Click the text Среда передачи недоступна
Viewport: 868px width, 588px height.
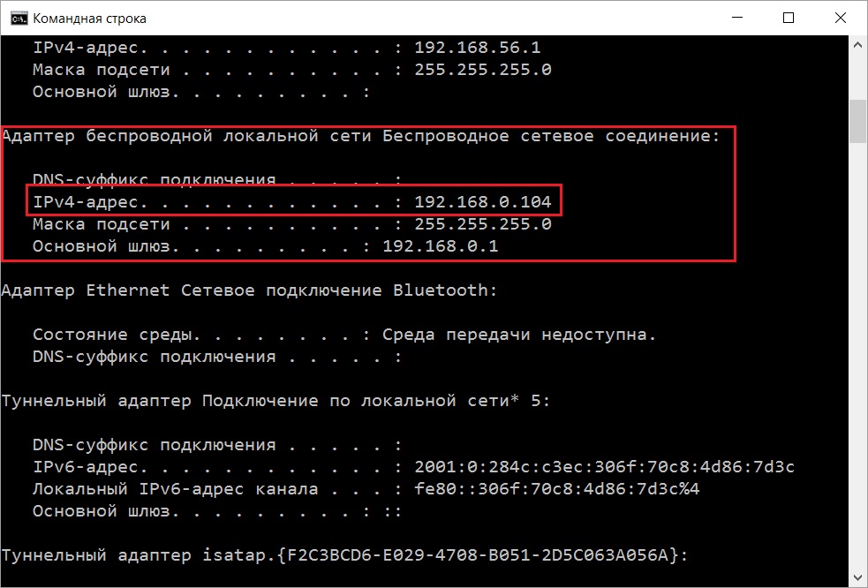[x=519, y=335]
